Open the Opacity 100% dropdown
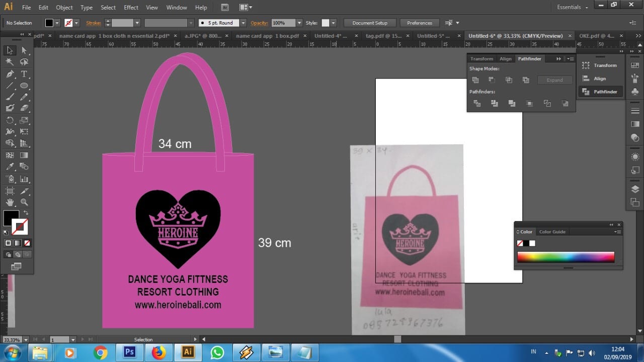 click(x=299, y=23)
